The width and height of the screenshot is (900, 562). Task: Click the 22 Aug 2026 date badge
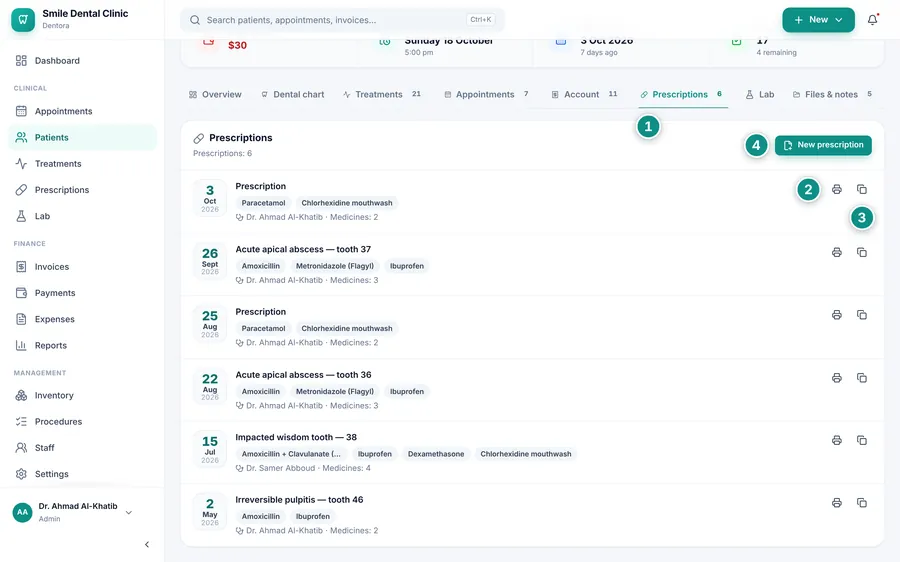coord(210,386)
